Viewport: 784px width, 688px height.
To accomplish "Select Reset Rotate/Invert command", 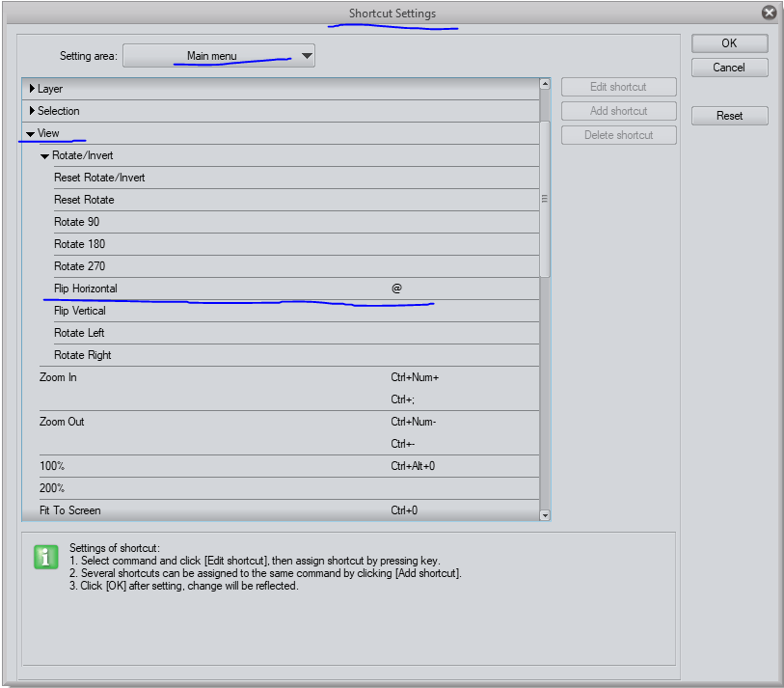I will click(99, 178).
